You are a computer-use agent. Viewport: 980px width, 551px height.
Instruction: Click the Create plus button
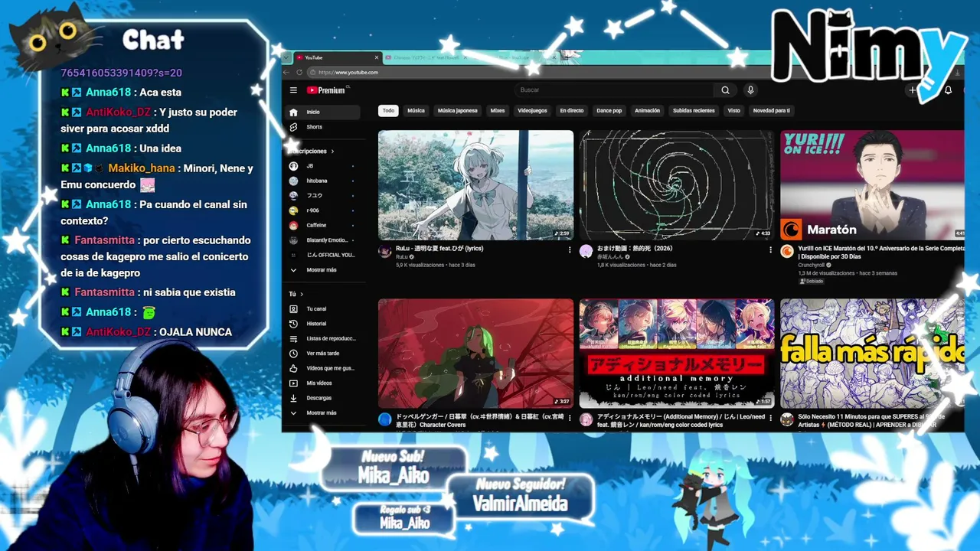913,90
